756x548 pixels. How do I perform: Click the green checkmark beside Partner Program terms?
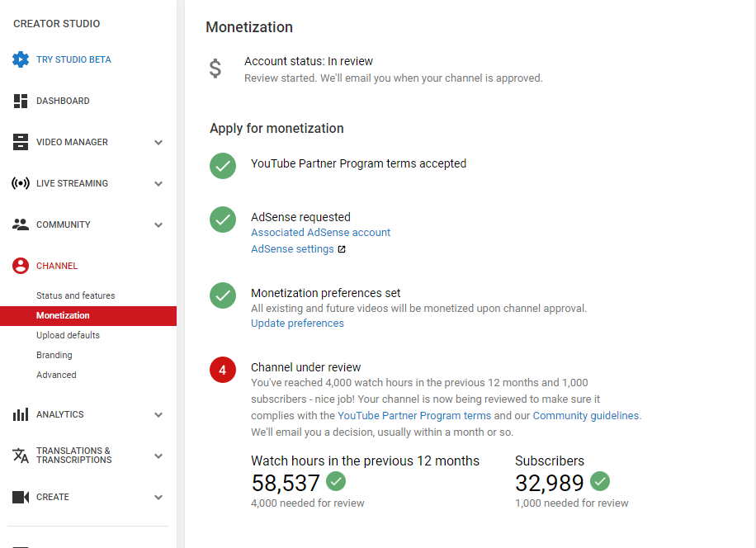point(223,166)
